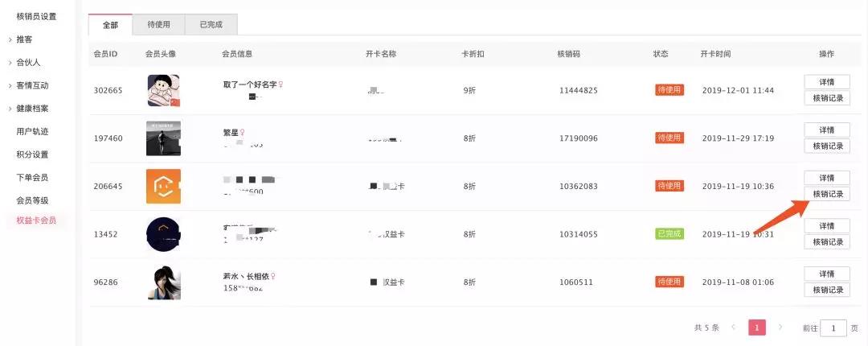
Task: Select page 1 in pagination
Action: (x=756, y=327)
